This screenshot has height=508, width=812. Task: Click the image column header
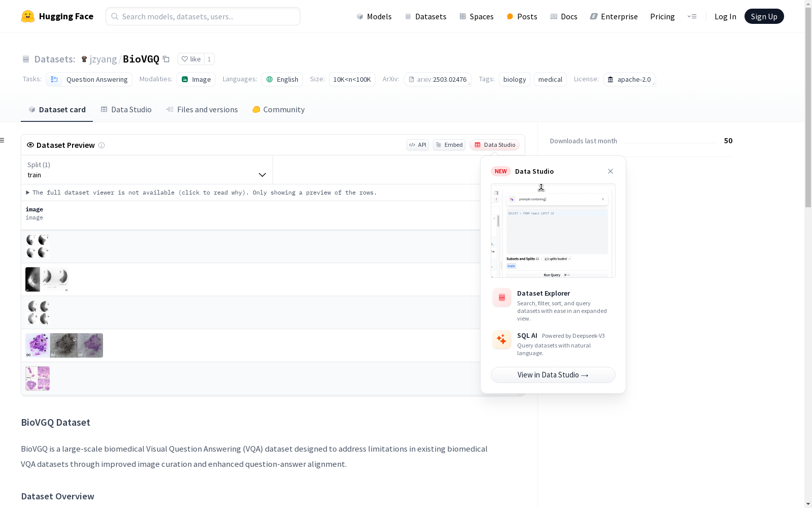click(35, 209)
